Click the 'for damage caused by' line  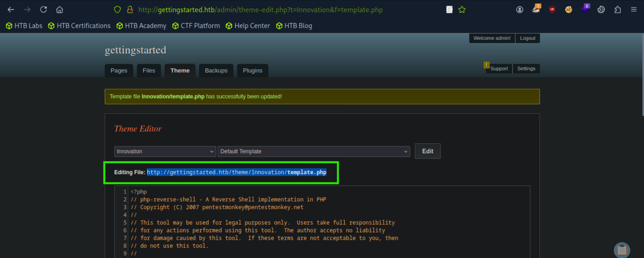[x=264, y=238]
